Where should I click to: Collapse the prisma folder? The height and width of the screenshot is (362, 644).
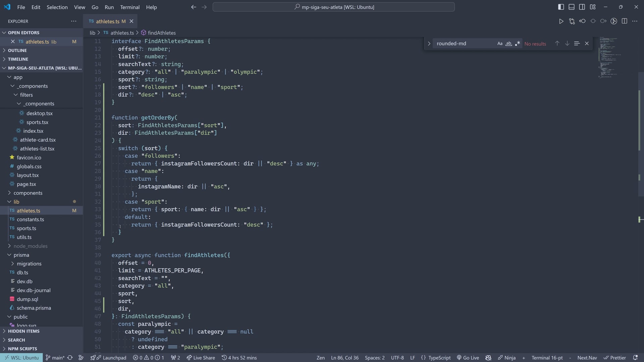pos(21,255)
